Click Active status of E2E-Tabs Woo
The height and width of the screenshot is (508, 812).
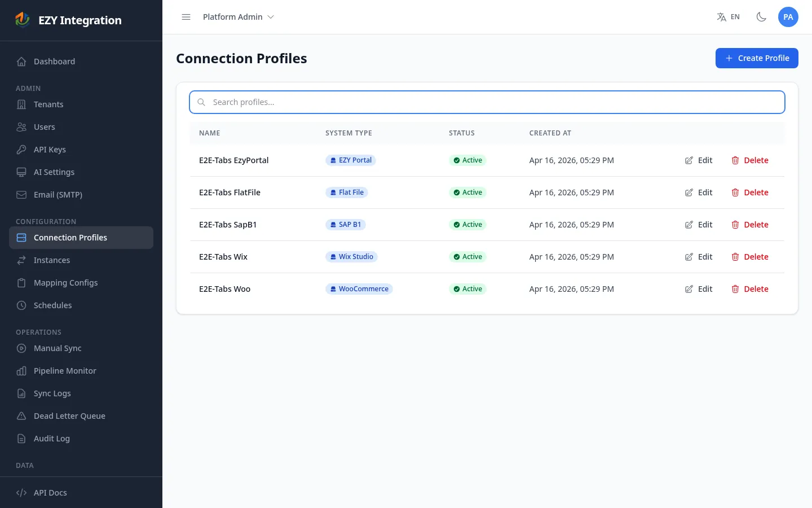[467, 289]
